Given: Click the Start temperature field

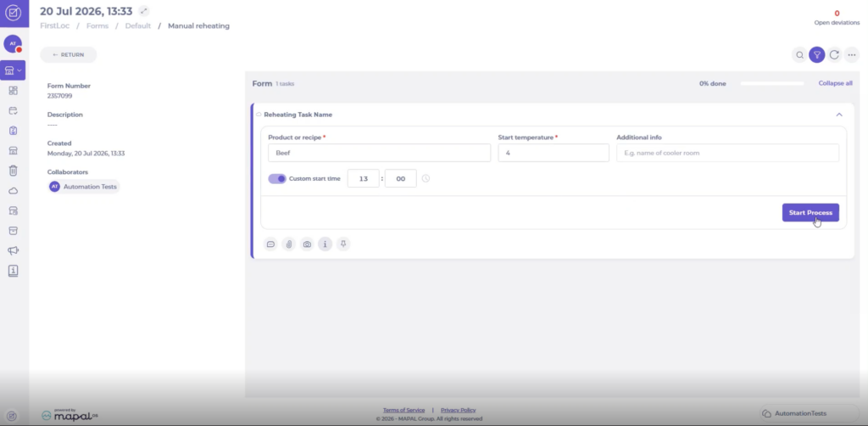Looking at the screenshot, I should (x=554, y=153).
